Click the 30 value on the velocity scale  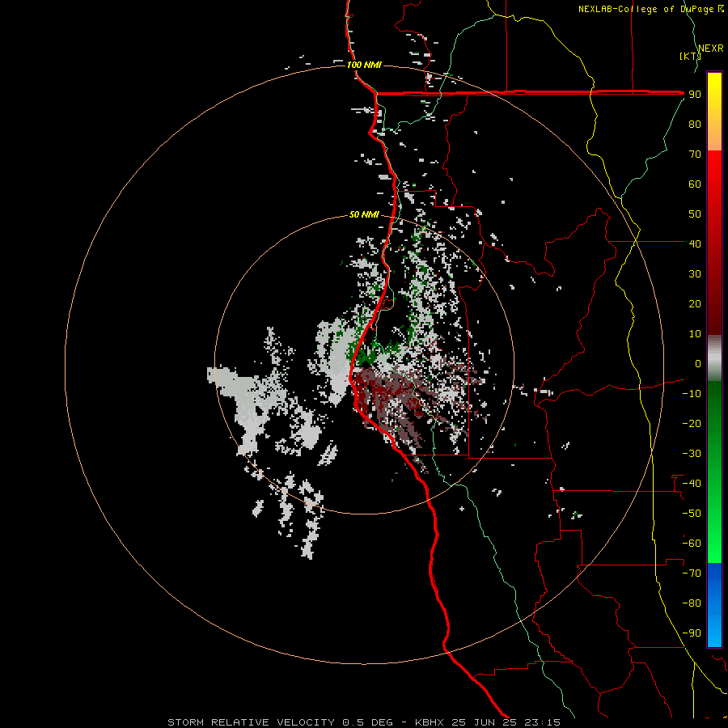pyautogui.click(x=695, y=274)
